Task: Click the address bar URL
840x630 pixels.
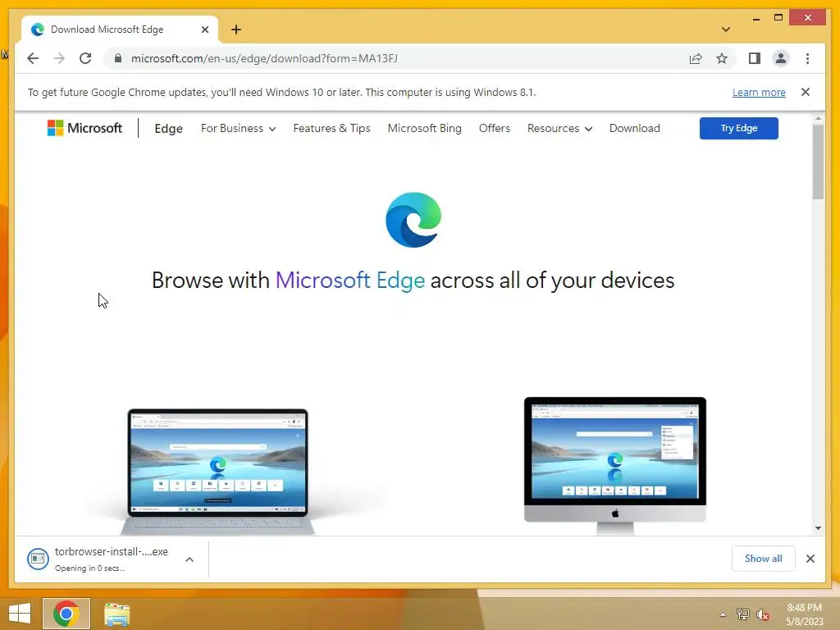Action: pyautogui.click(x=264, y=58)
